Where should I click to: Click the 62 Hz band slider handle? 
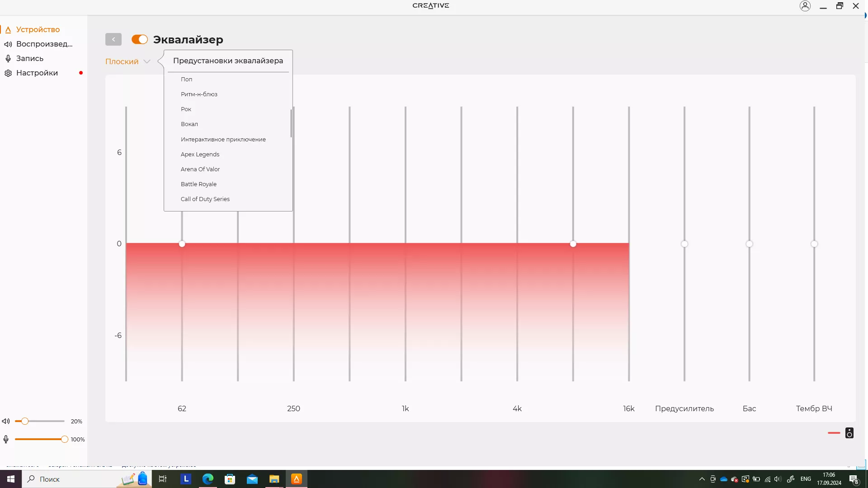182,244
